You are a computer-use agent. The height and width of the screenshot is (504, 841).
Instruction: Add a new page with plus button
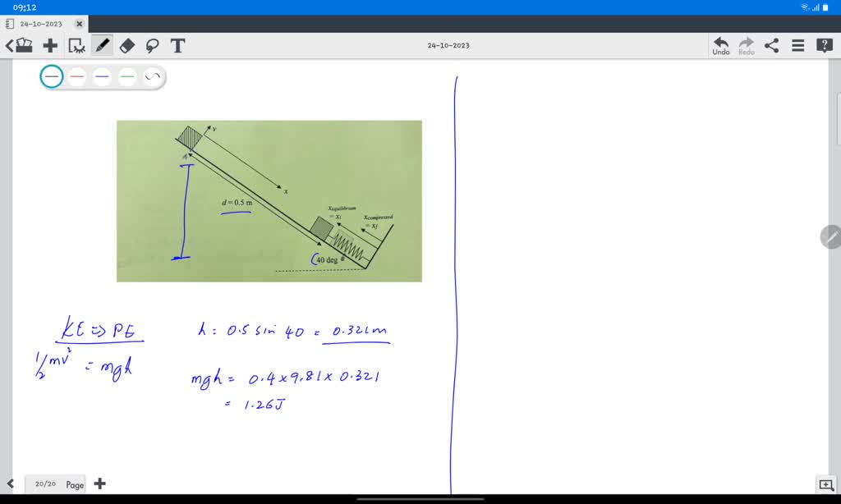click(x=99, y=483)
